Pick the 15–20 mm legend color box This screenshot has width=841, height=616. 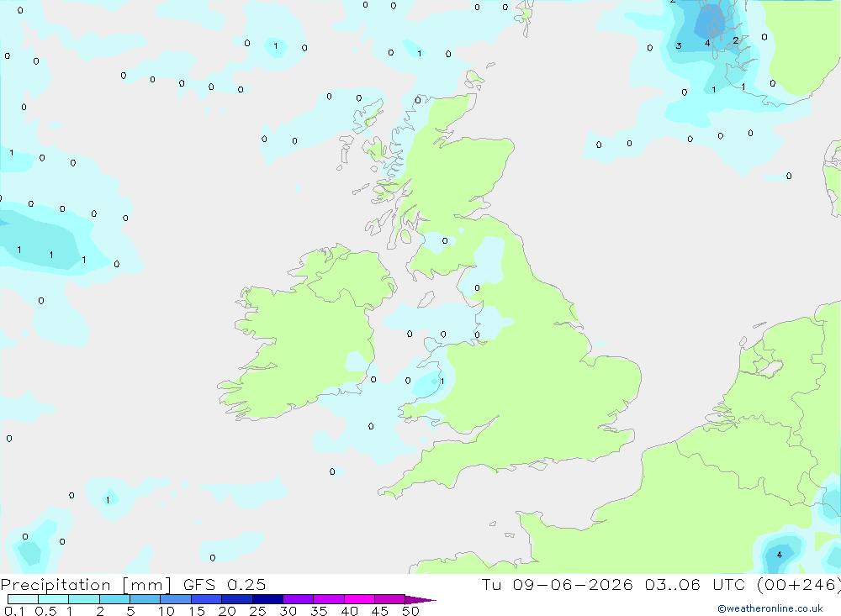click(x=207, y=599)
